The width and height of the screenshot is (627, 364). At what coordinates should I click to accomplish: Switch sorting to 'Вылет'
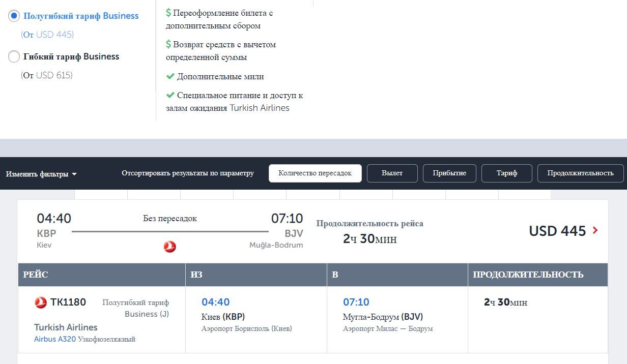(392, 173)
